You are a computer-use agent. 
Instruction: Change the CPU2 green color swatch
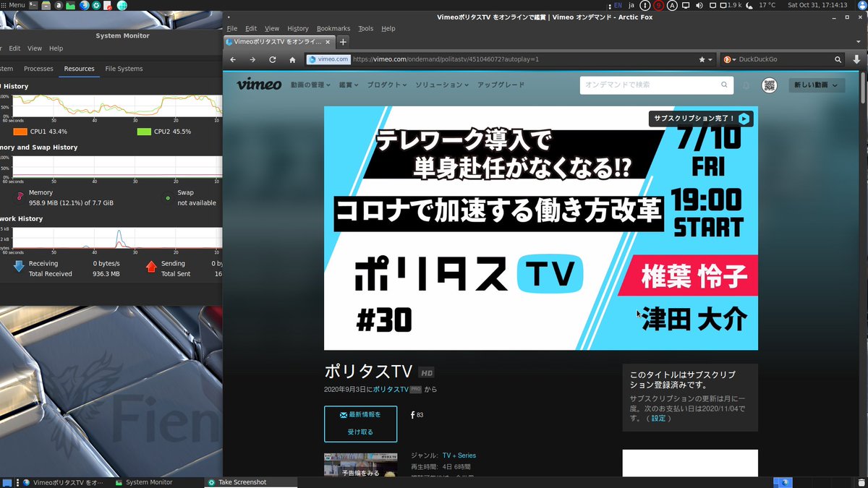click(x=144, y=132)
